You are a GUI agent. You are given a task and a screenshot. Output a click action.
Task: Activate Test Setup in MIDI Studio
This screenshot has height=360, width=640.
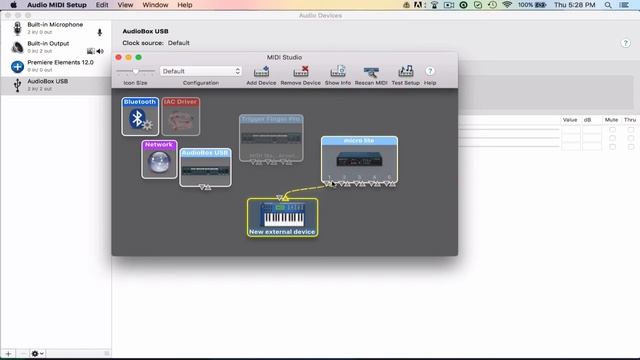pyautogui.click(x=405, y=75)
